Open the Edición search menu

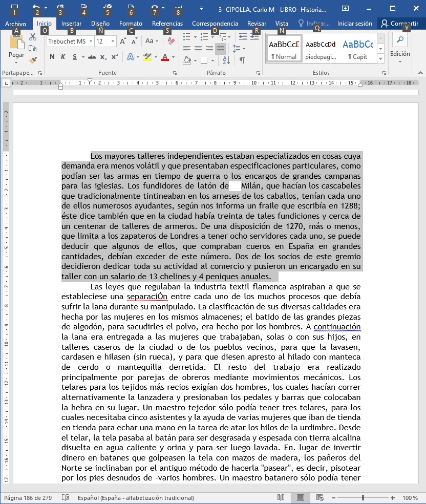tap(400, 48)
